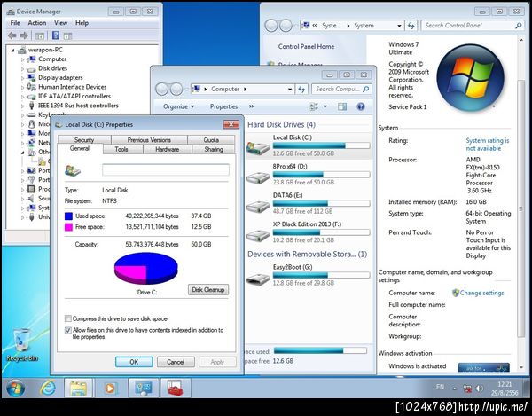The image size is (532, 416).
Task: Click the blue Used space color swatch
Action: coord(68,216)
